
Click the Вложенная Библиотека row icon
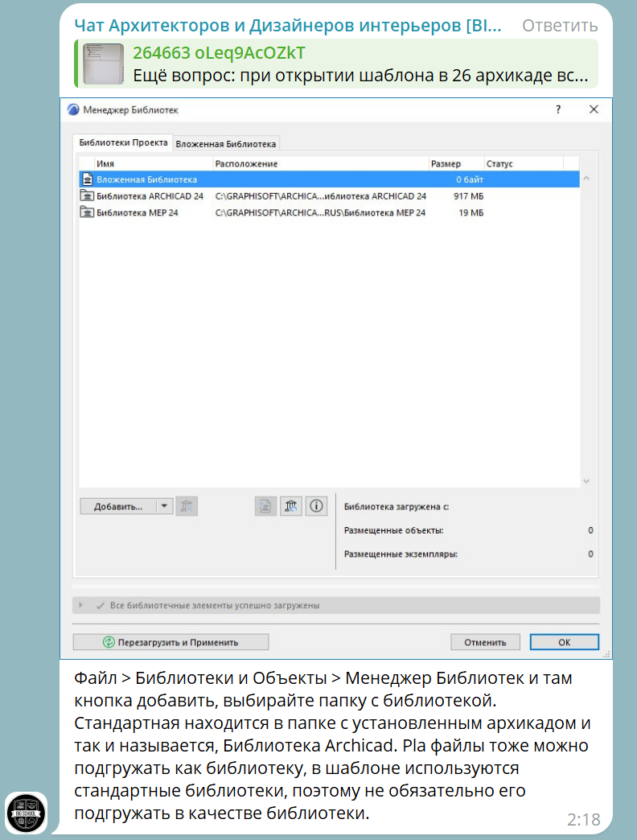click(88, 180)
